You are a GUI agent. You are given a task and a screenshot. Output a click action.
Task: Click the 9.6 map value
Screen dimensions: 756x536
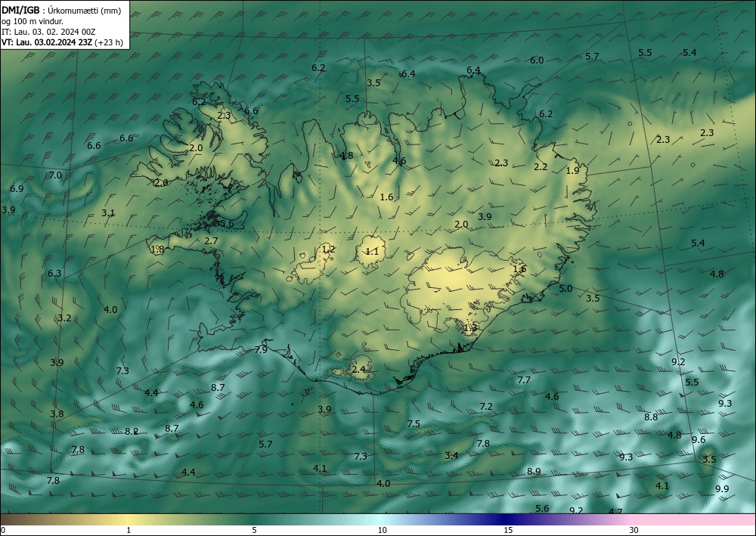pos(698,439)
